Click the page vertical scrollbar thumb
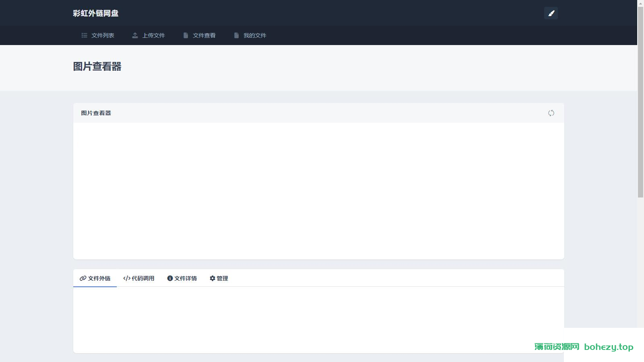The image size is (644, 362). pyautogui.click(x=640, y=102)
